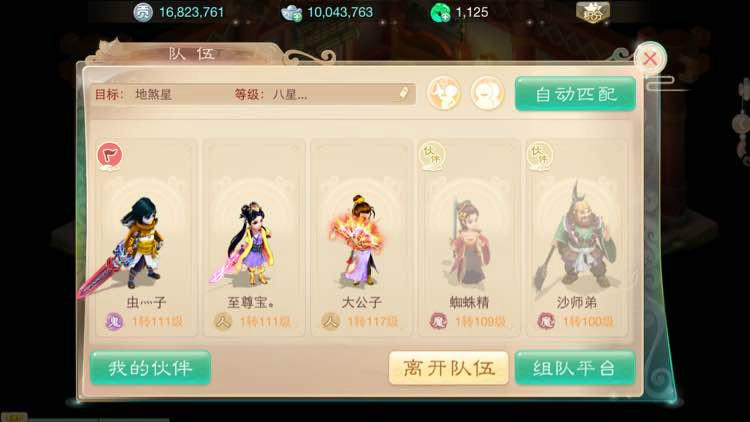The width and height of the screenshot is (750, 422).
Task: Open the 组队平台 team platform button
Action: coord(575,367)
